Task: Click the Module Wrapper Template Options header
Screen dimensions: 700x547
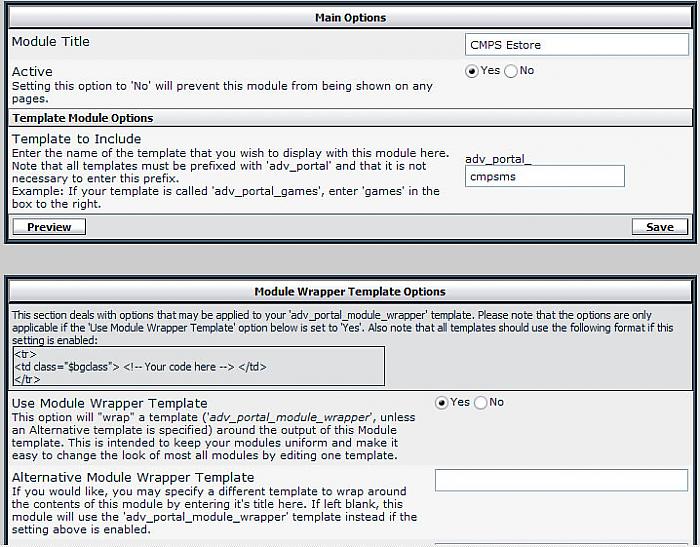Action: pyautogui.click(x=350, y=292)
